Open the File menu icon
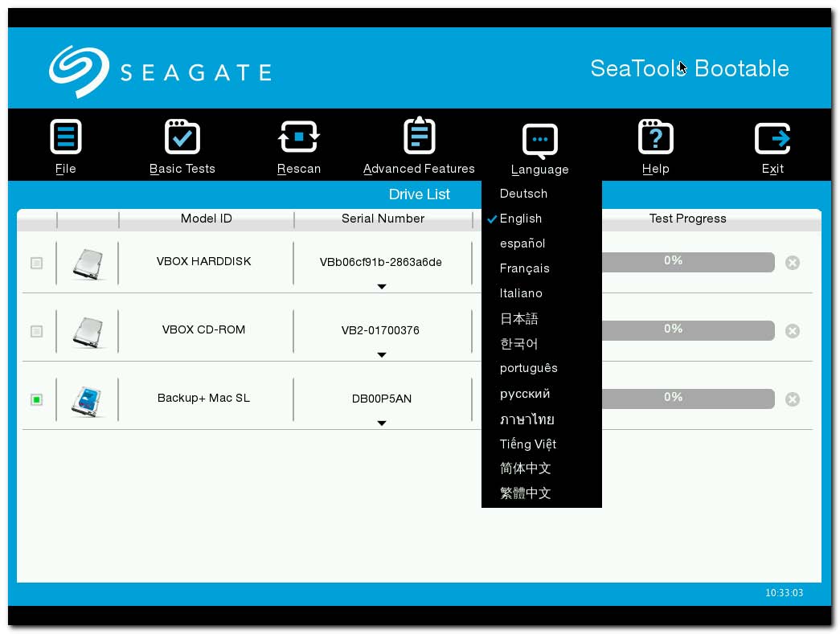The height and width of the screenshot is (634, 840). (x=65, y=135)
